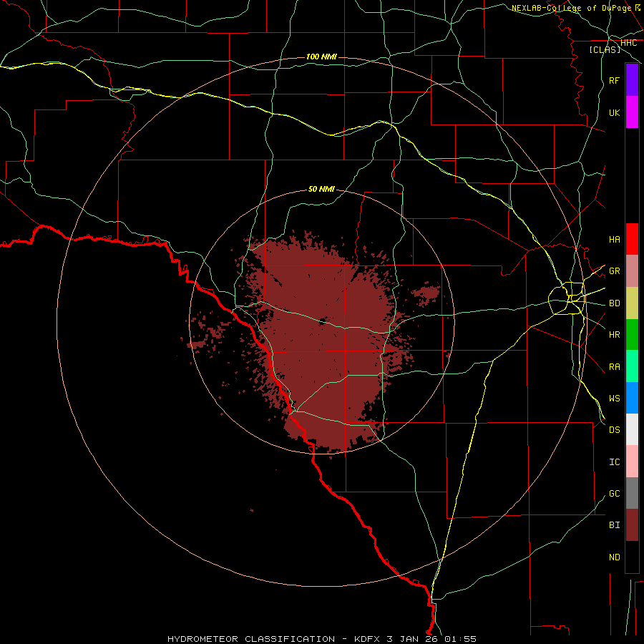Select the GC gray legend swatch
Image resolution: width=644 pixels, height=644 pixels.
coord(632,493)
